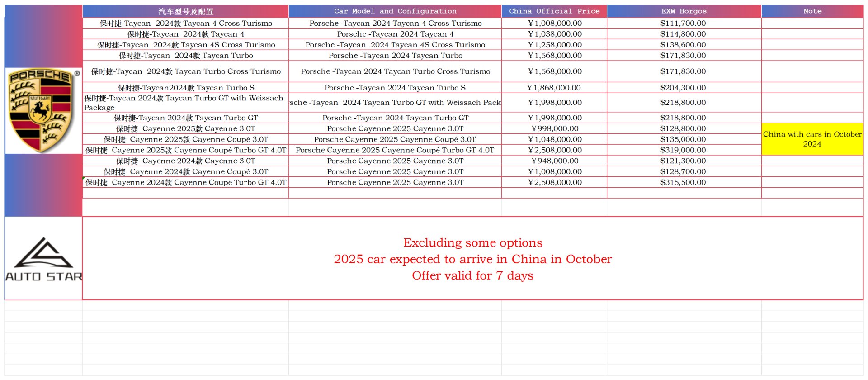Click the '保时捷 Cayenne 2024款 Cayenne Coupé Turbo GT 4.0T' cell

pos(185,183)
